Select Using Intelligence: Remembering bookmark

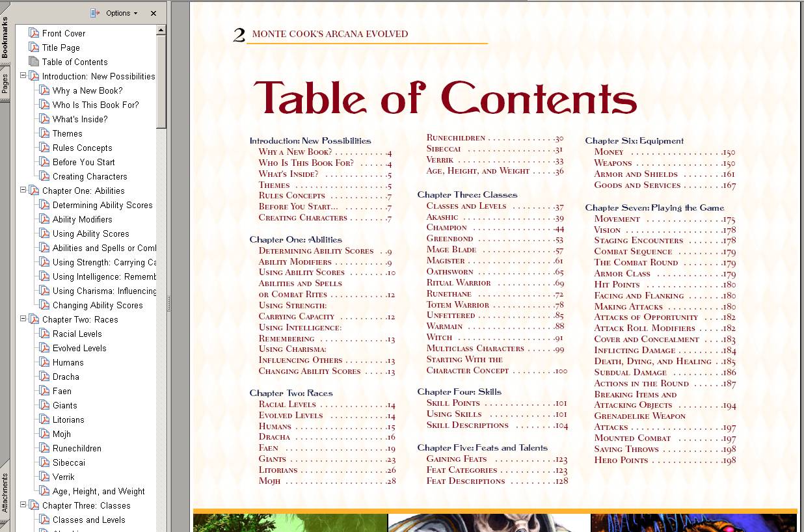[x=104, y=276]
